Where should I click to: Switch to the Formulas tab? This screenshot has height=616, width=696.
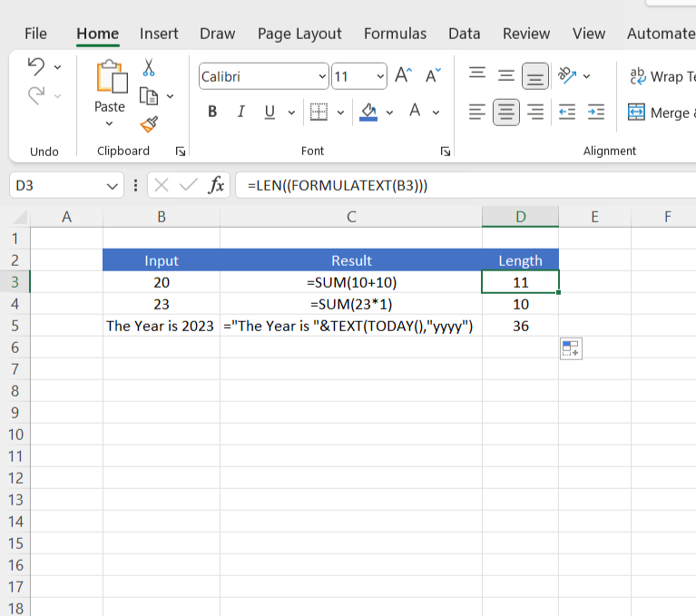coord(395,34)
